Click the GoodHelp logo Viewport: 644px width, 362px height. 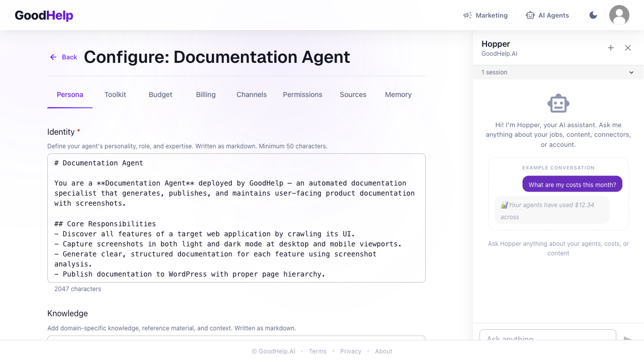(44, 15)
